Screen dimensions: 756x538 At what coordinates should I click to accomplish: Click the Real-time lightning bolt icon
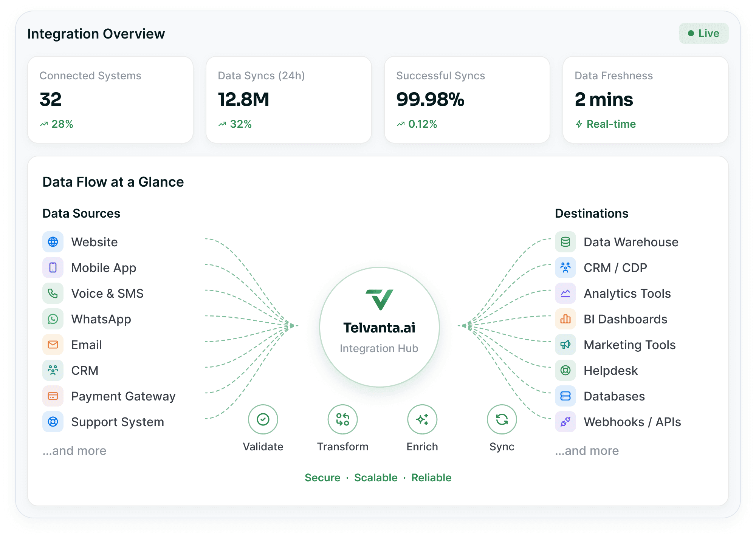[x=579, y=124]
